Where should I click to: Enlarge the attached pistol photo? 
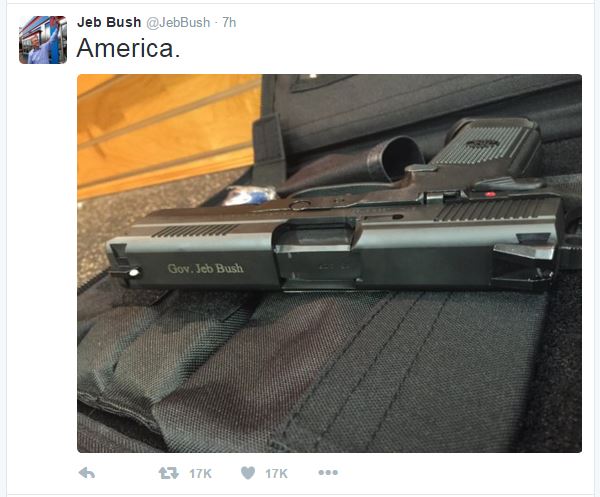pyautogui.click(x=329, y=263)
